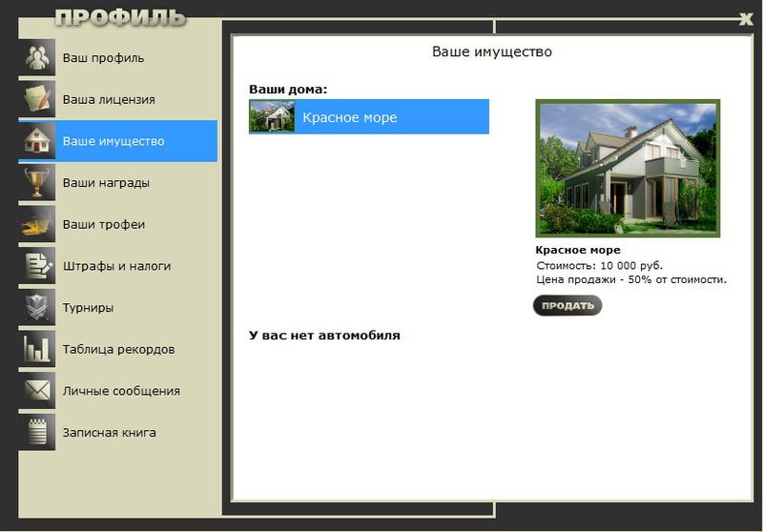Close the profile window with X

(746, 19)
